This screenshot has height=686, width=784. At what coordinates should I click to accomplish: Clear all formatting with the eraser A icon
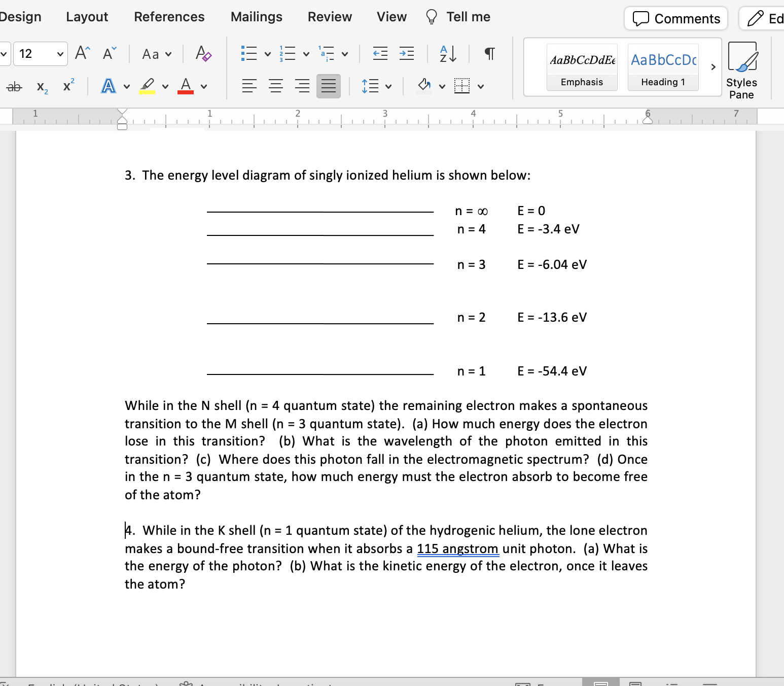[203, 53]
